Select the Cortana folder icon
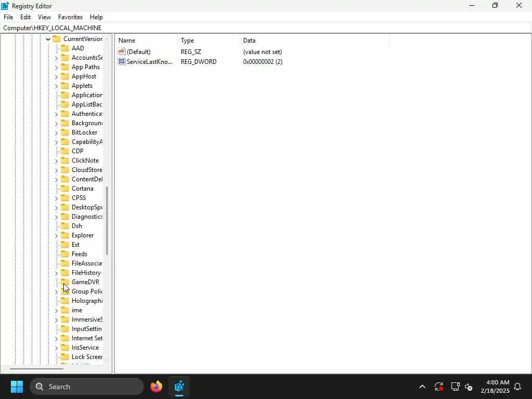 pyautogui.click(x=65, y=188)
